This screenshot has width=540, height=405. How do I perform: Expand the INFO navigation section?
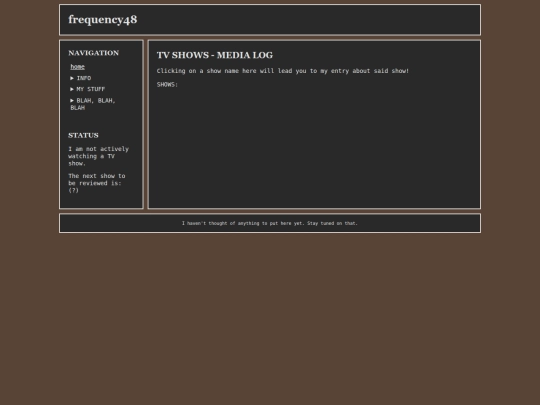(x=81, y=78)
